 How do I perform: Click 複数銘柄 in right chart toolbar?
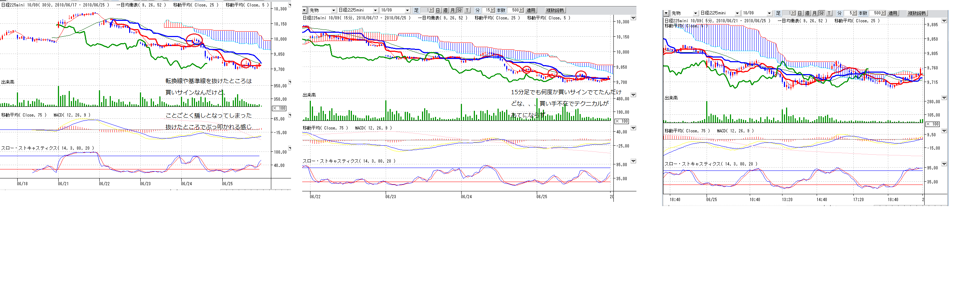(x=917, y=13)
